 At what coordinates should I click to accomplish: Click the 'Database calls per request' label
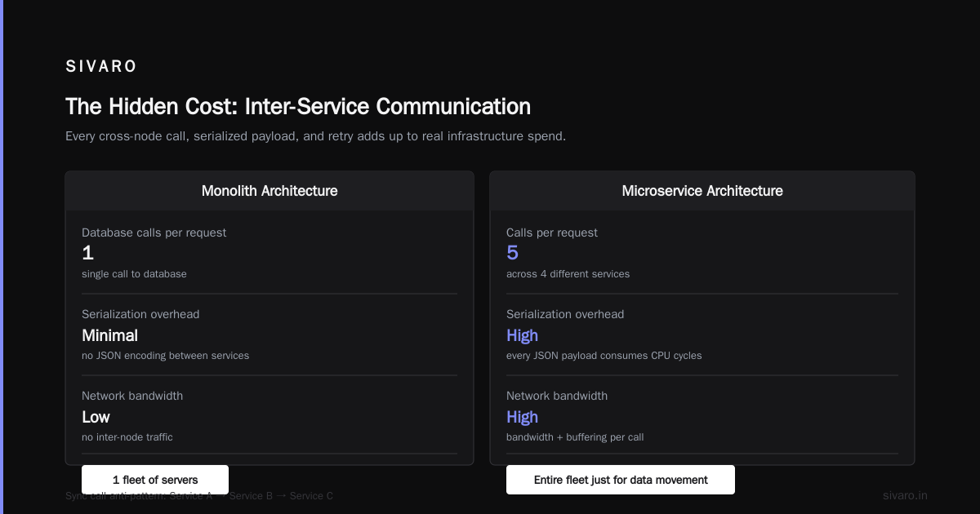click(154, 233)
